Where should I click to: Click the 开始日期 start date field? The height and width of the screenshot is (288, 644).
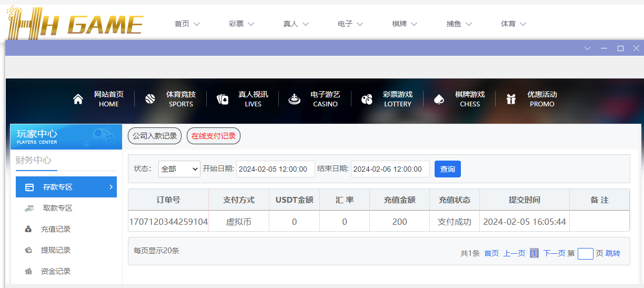pyautogui.click(x=275, y=169)
